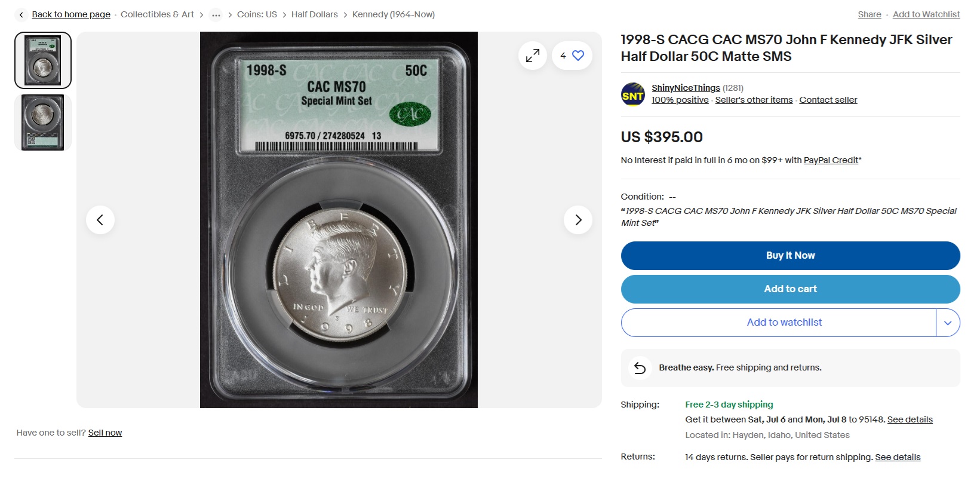Show the next image
The image size is (980, 484).
pos(577,220)
